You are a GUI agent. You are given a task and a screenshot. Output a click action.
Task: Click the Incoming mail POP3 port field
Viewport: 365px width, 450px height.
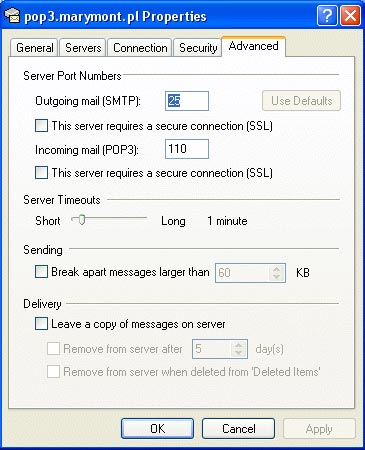pyautogui.click(x=187, y=149)
